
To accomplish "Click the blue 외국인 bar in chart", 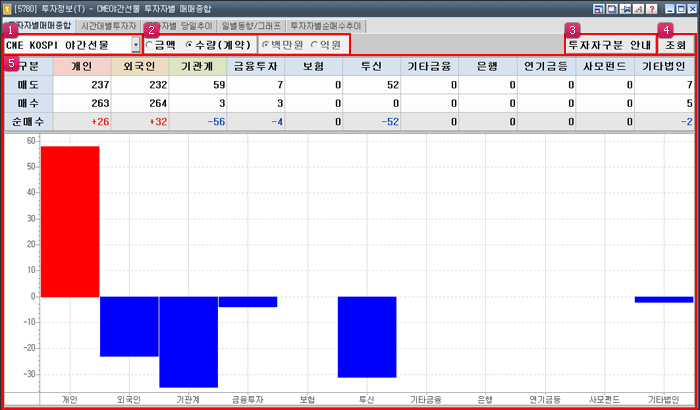I will click(129, 326).
